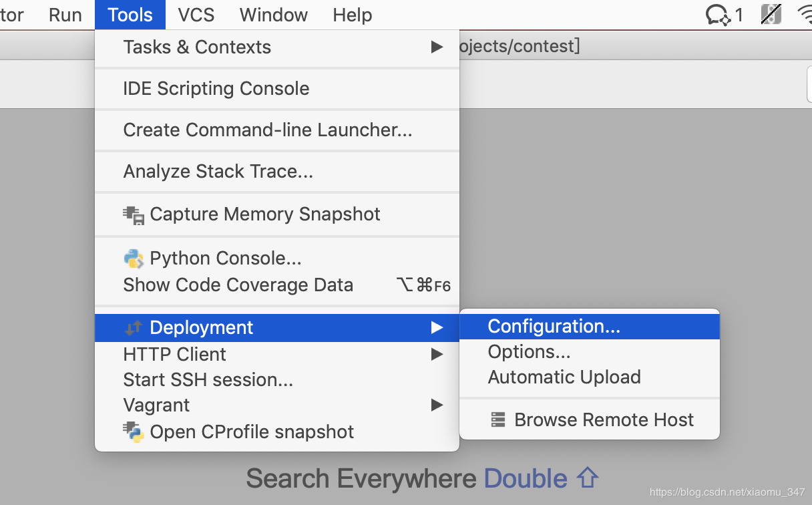The image size is (812, 505).
Task: Click the Capture Memory Snapshot icon
Action: pos(134,214)
